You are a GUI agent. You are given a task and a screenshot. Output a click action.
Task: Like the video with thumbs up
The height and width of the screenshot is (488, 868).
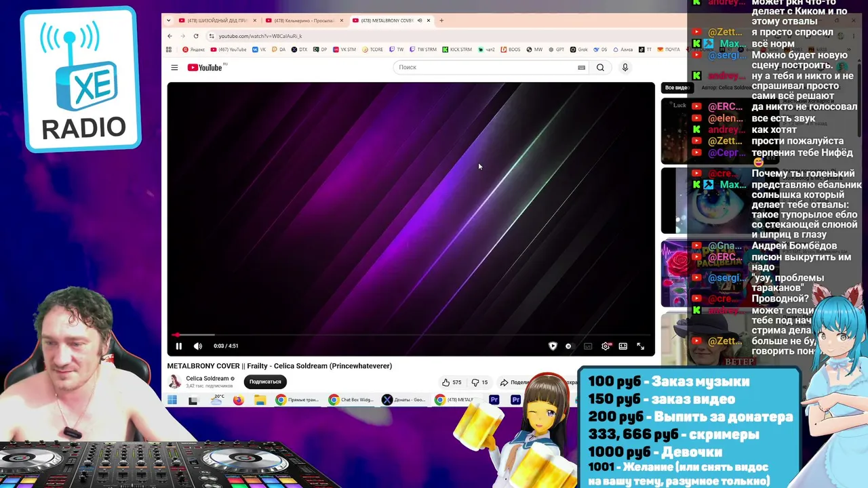(x=452, y=382)
